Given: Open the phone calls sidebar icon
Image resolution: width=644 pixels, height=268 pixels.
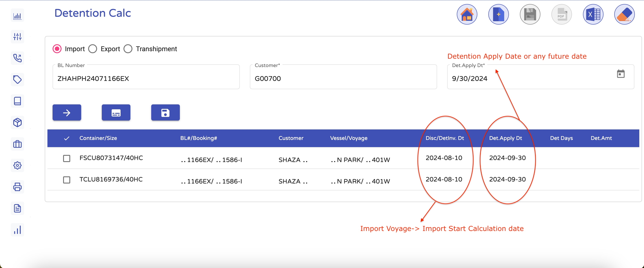Looking at the screenshot, I should pyautogui.click(x=17, y=58).
